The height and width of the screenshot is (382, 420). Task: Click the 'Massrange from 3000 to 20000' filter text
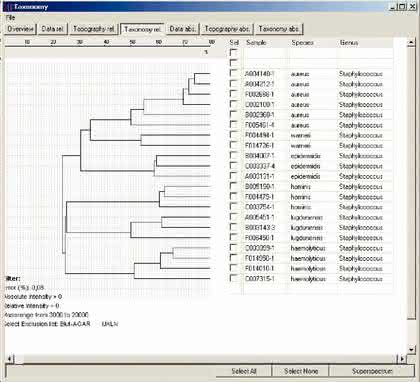click(x=47, y=315)
